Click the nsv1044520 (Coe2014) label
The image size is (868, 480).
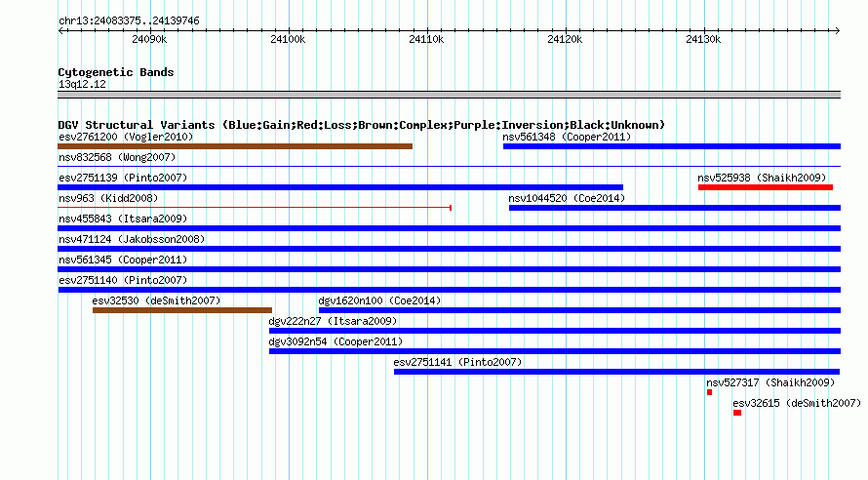[x=567, y=198]
